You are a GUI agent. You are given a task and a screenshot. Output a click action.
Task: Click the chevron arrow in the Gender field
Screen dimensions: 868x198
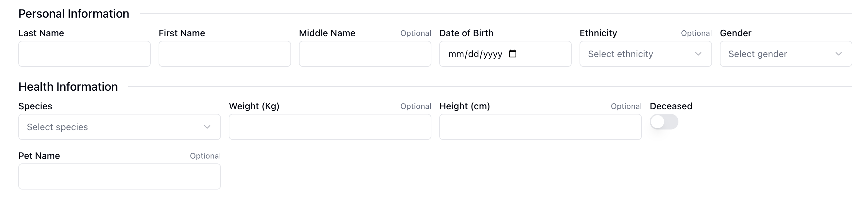[838, 54]
